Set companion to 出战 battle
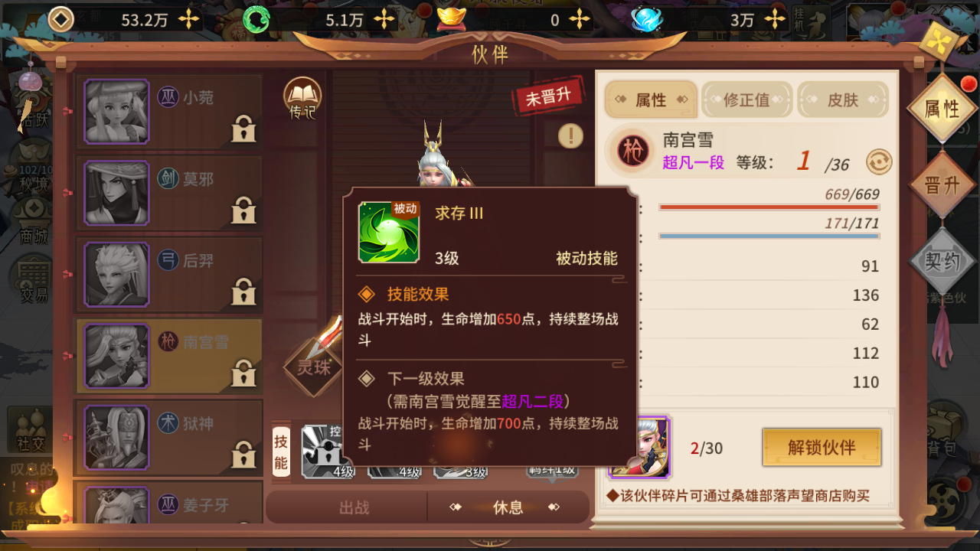Image resolution: width=980 pixels, height=551 pixels. (354, 507)
